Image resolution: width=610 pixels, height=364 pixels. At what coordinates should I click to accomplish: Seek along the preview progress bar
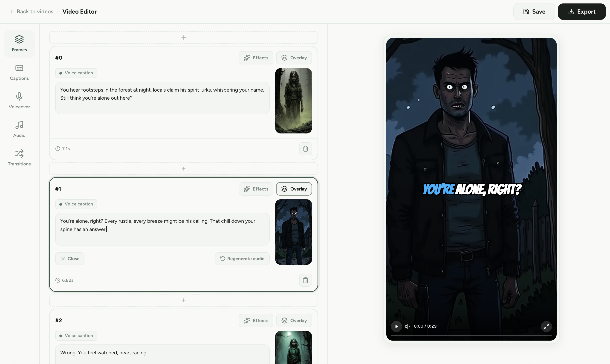pos(471,335)
